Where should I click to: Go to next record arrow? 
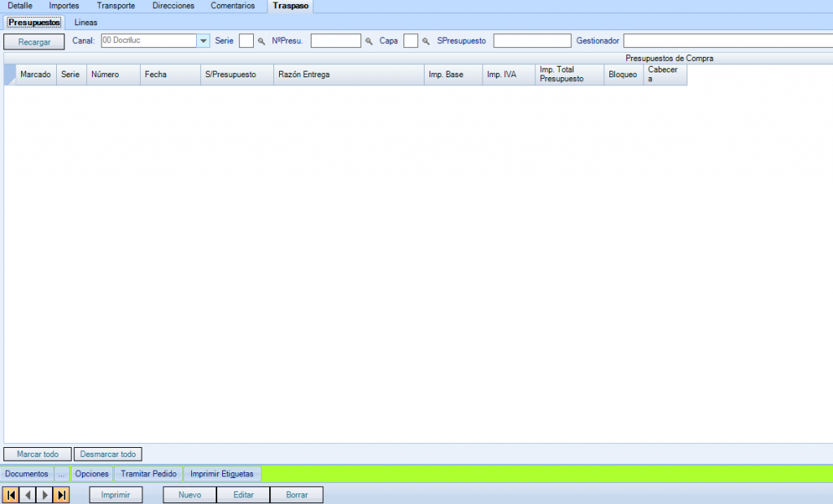(x=45, y=495)
